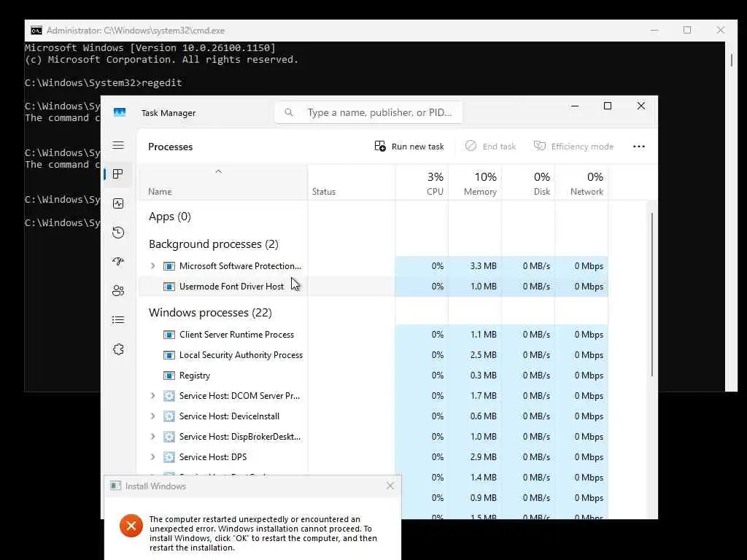The height and width of the screenshot is (560, 747).
Task: Sort processes by Disk column
Action: pos(529,183)
